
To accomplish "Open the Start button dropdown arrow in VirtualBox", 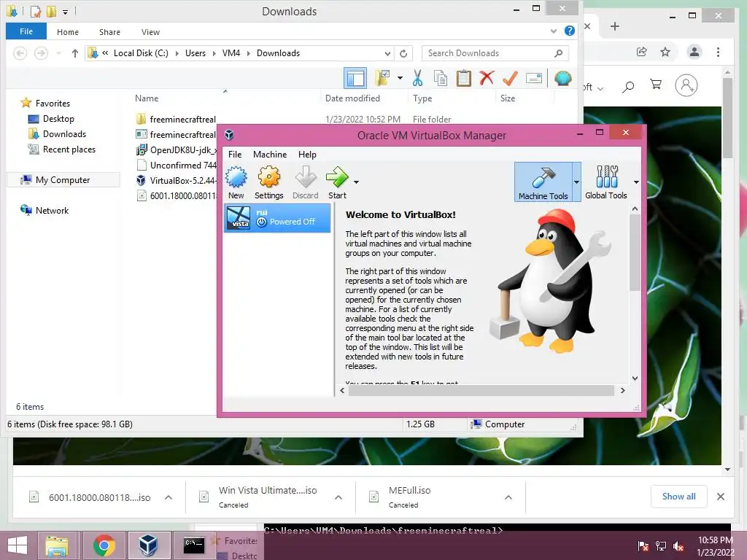I will [356, 182].
